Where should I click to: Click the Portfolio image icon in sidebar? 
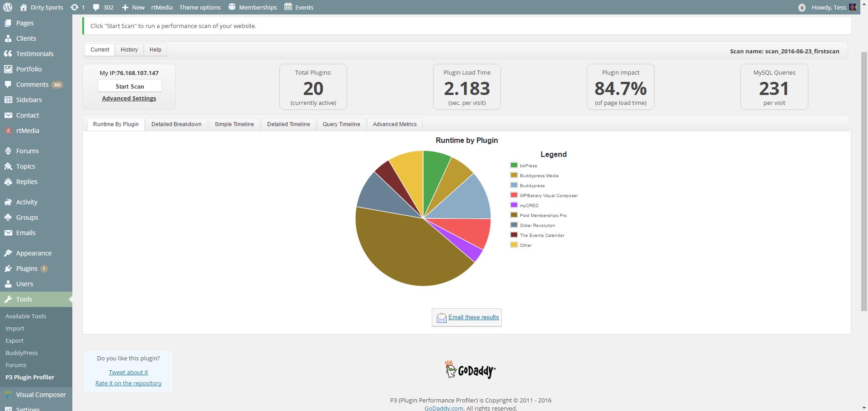point(8,69)
